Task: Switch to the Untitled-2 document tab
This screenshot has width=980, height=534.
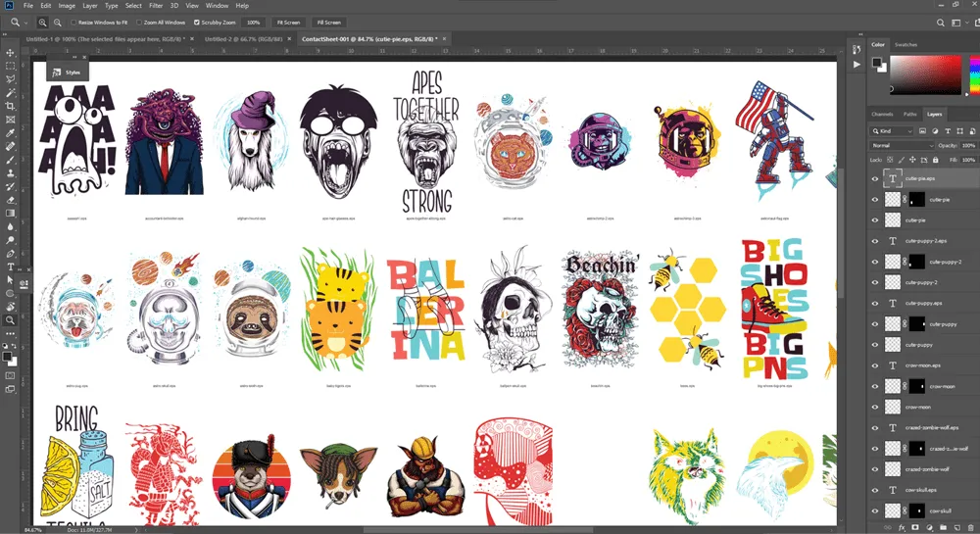Action: tap(244, 39)
